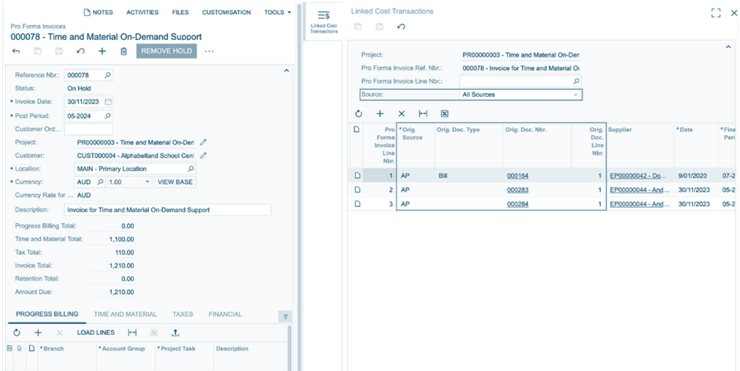Sort by the Supplier column header
Viewport: 740px width, 371px height.
click(620, 130)
